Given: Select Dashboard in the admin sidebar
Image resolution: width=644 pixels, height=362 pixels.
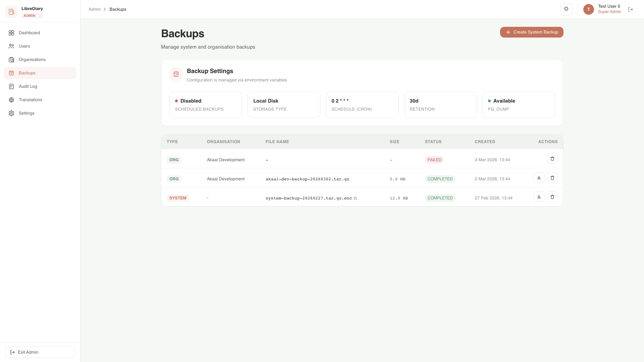Looking at the screenshot, I should [x=30, y=33].
